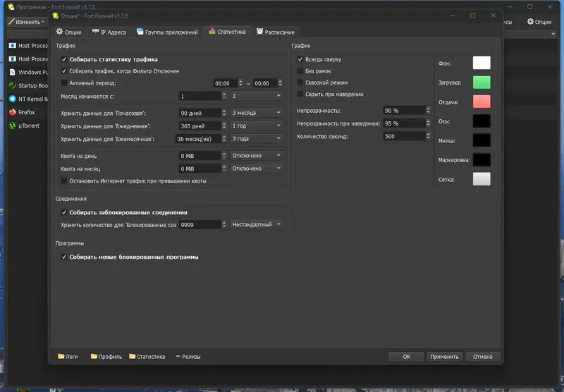The height and width of the screenshot is (392, 564).
Task: Click the Firefox icon in Programs list
Action: click(x=13, y=112)
